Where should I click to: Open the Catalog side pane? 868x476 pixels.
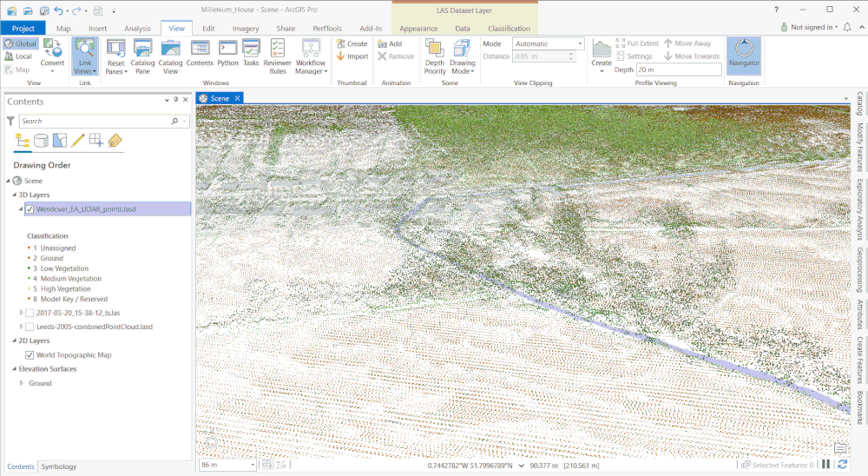click(x=859, y=103)
